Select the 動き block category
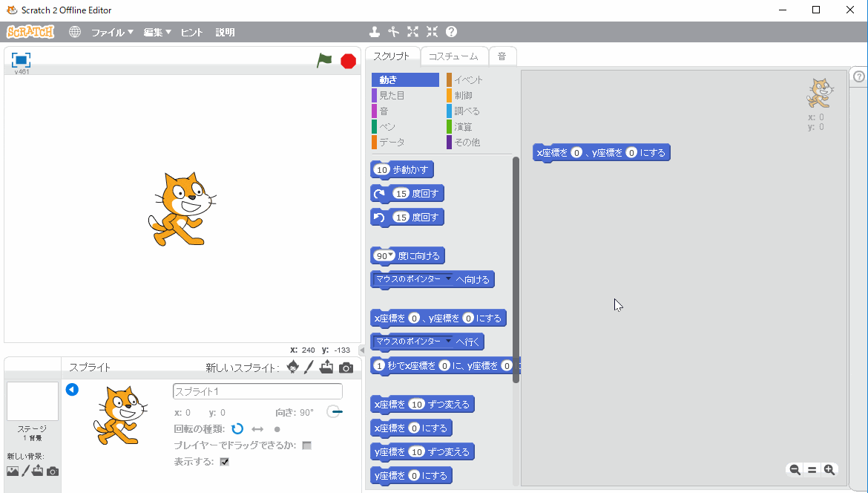The width and height of the screenshot is (868, 493). 405,79
